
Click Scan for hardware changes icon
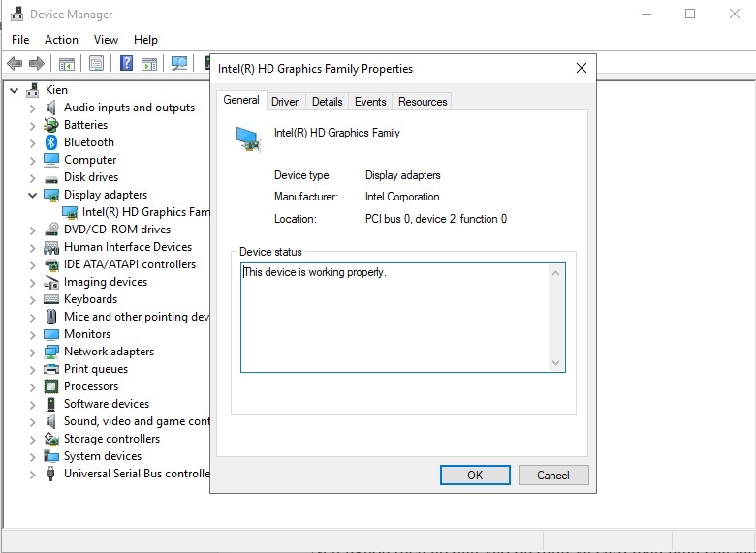tap(179, 63)
